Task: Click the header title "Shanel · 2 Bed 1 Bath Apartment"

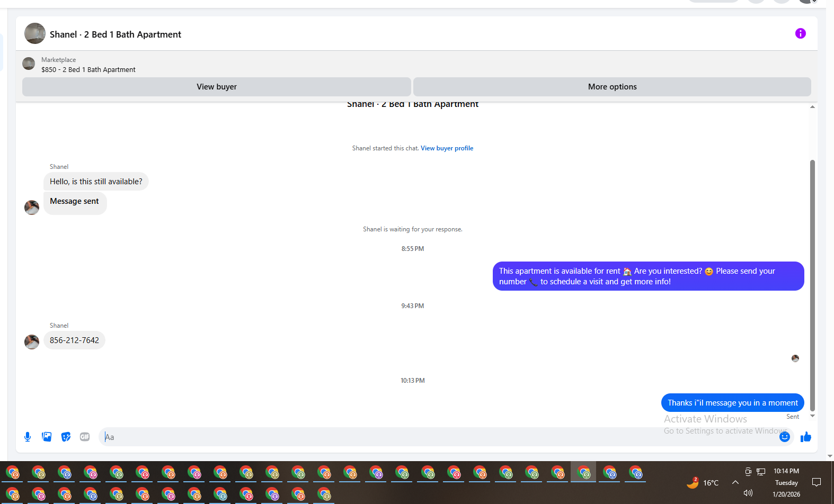Action: pos(116,34)
